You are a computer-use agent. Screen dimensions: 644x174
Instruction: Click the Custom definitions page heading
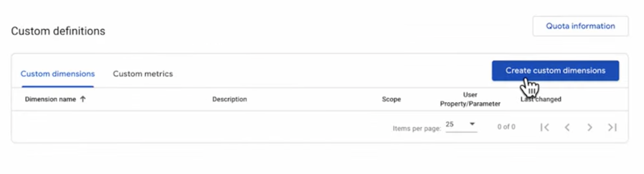tap(58, 31)
